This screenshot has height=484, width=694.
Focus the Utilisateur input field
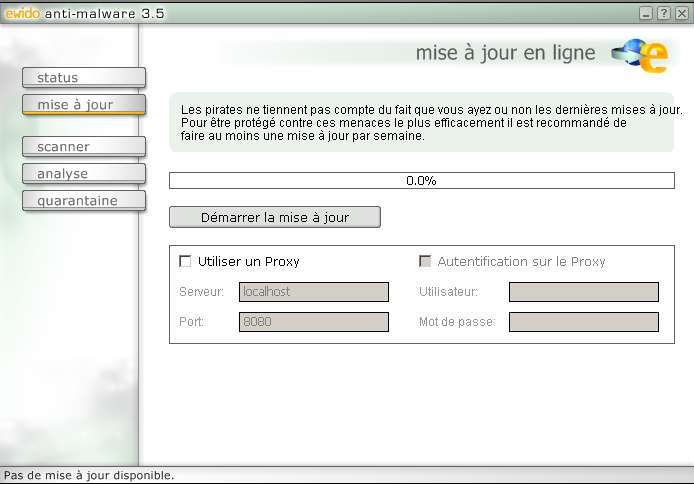click(584, 292)
